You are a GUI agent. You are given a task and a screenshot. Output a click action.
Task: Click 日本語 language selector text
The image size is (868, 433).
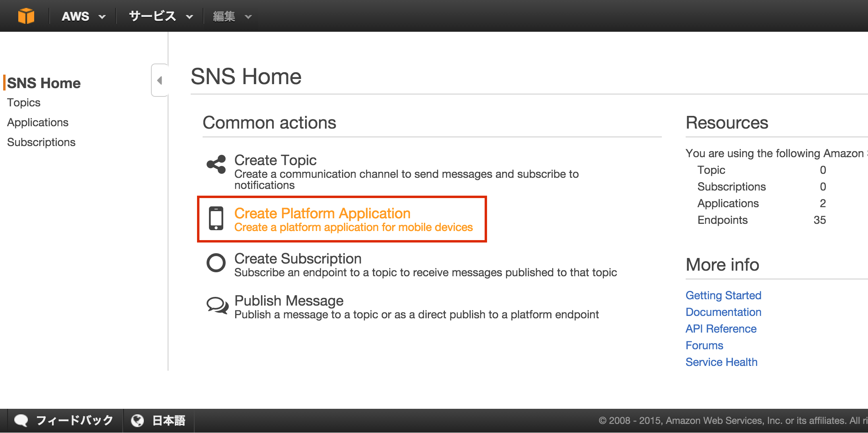[169, 420]
